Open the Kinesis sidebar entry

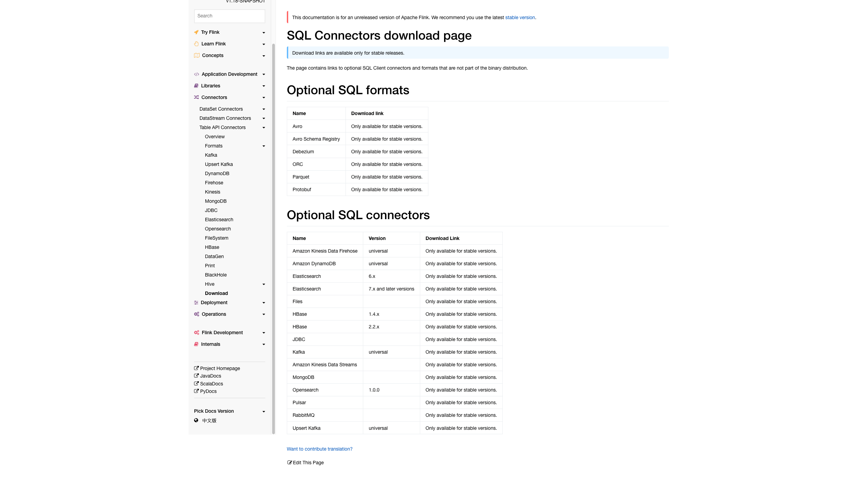pyautogui.click(x=212, y=192)
